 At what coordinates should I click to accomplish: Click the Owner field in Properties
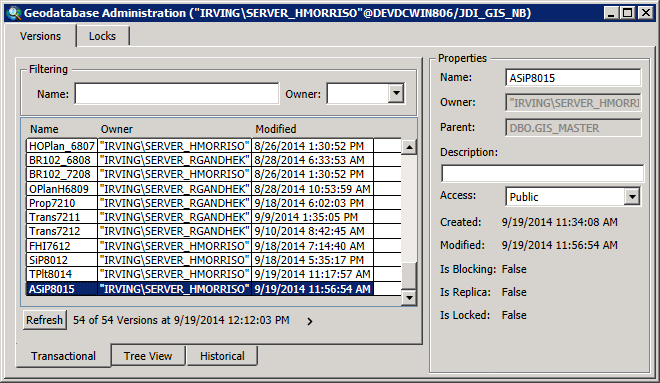pyautogui.click(x=573, y=103)
